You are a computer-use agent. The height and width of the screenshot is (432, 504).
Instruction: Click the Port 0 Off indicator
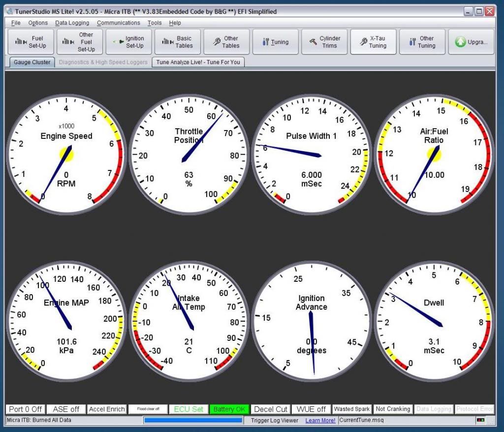[26, 409]
